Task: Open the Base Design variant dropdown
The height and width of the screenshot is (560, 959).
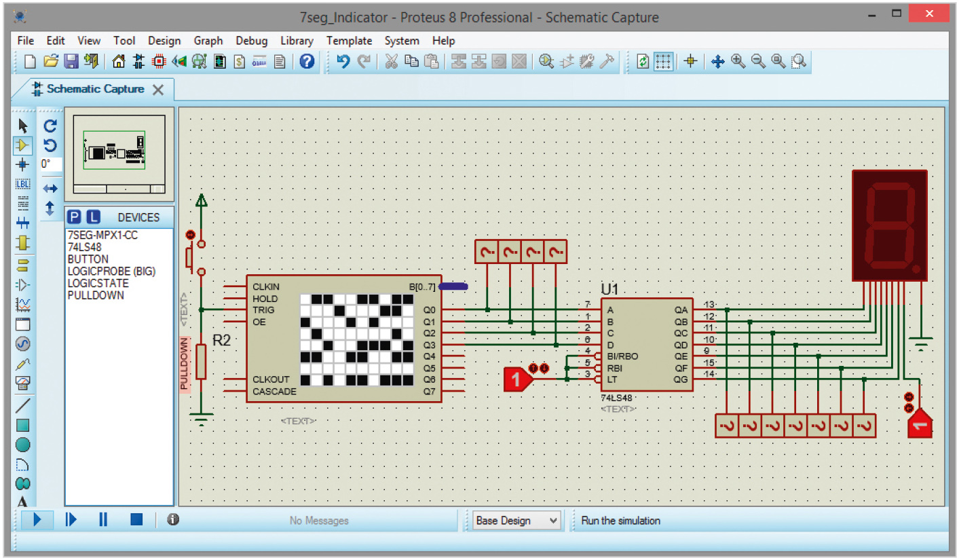Action: pos(517,521)
